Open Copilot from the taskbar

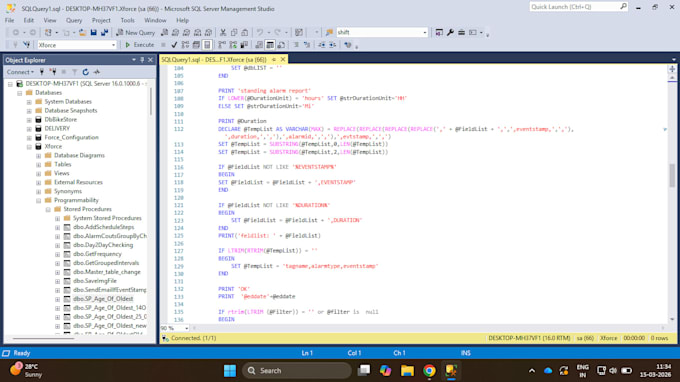[385, 371]
